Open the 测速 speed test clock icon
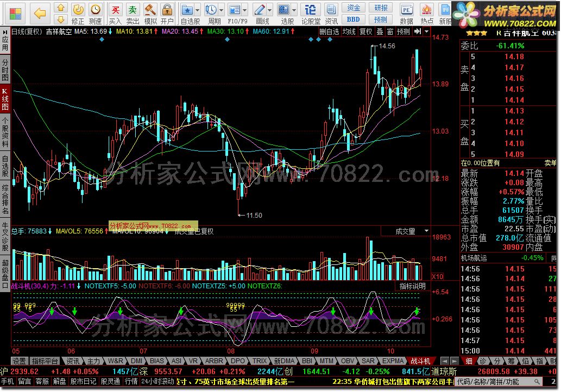The image size is (561, 392). click(95, 14)
